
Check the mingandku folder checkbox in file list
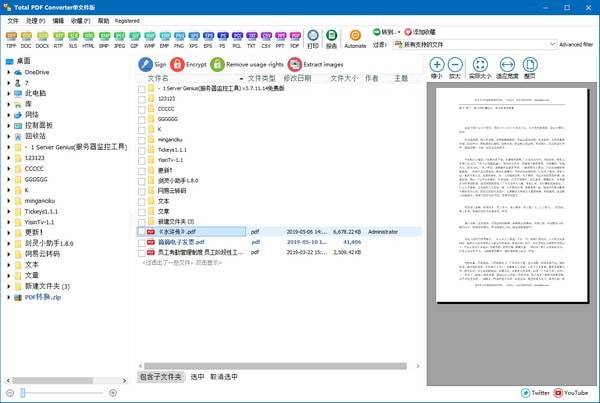click(142, 140)
